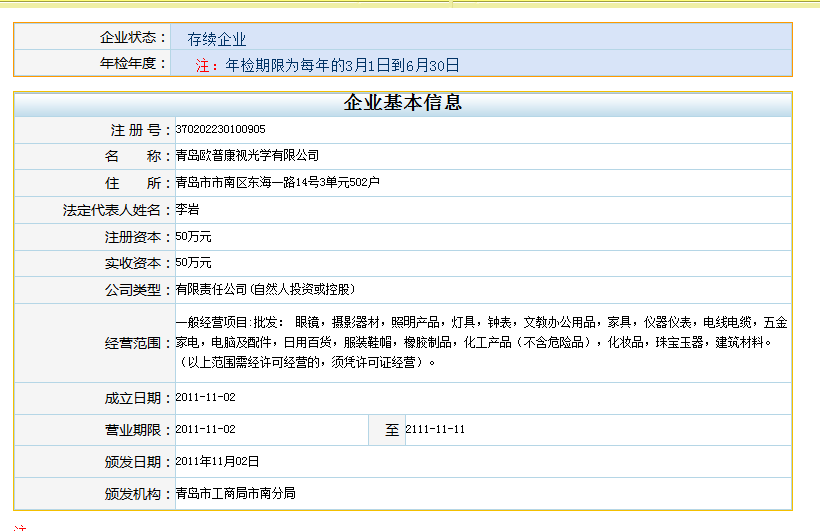Click the end date 2111-11-11

[x=435, y=429]
